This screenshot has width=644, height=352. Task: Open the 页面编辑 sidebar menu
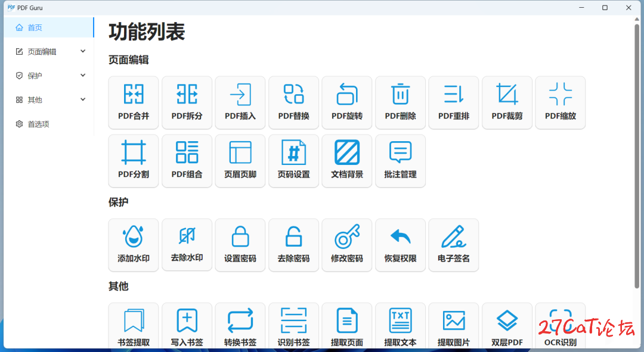click(x=49, y=52)
